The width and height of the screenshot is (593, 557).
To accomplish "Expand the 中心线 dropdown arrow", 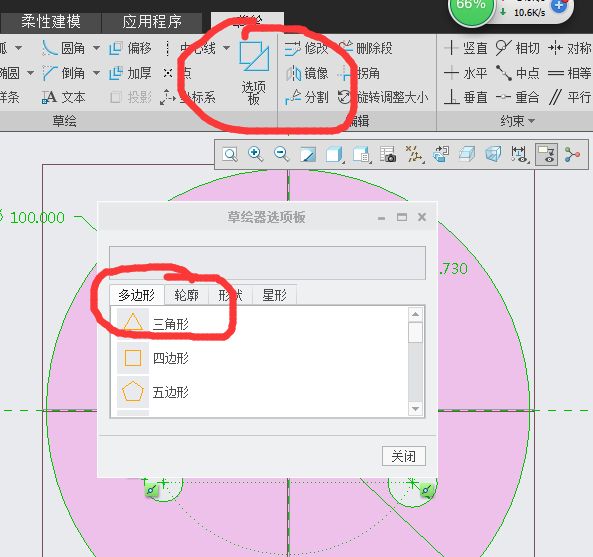I will (226, 48).
